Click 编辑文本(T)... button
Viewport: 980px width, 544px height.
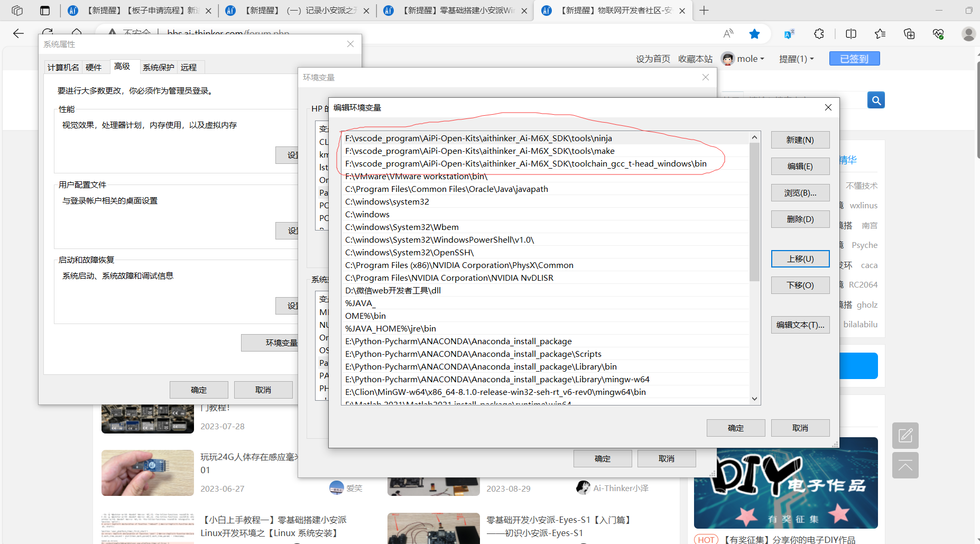(800, 325)
